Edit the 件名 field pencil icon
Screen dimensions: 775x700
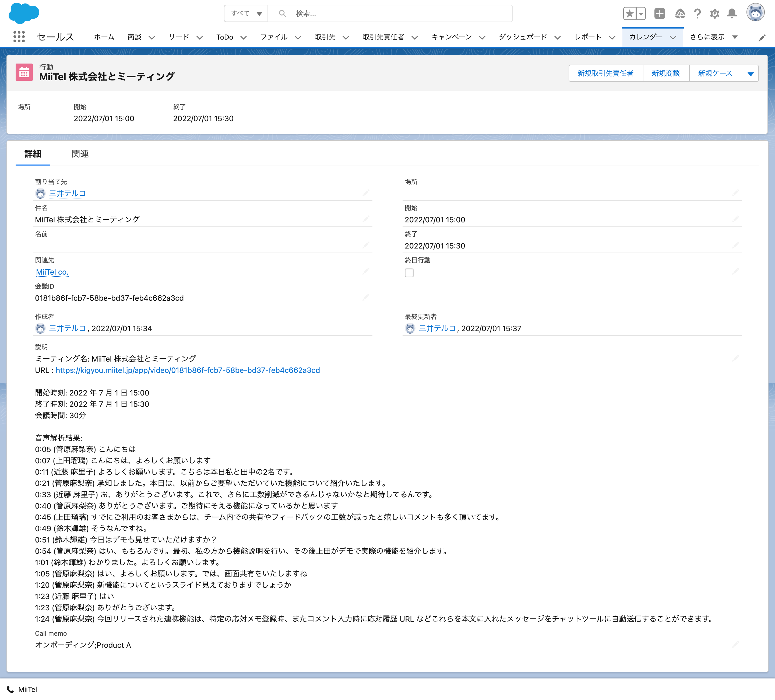click(366, 218)
